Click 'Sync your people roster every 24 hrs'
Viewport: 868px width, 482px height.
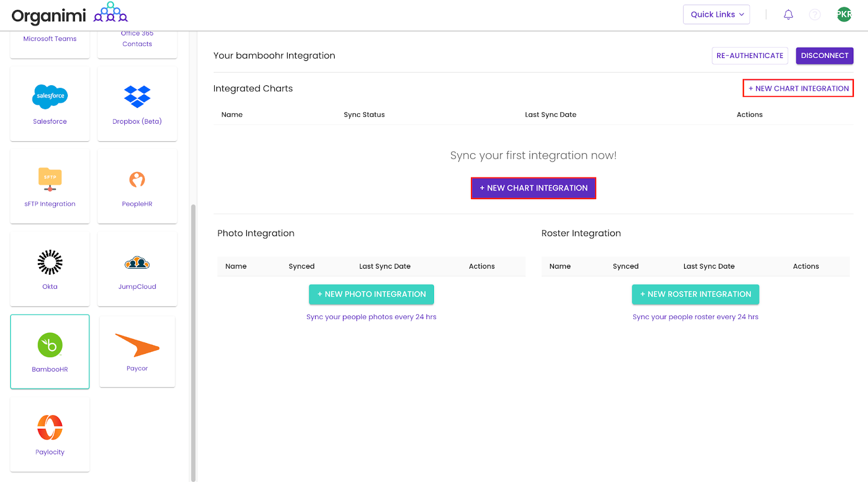click(x=695, y=317)
